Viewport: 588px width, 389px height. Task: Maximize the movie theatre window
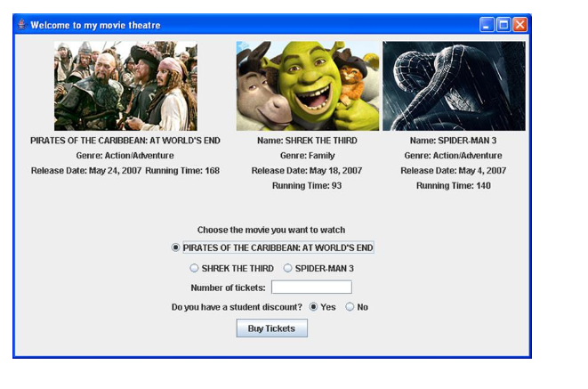(503, 25)
